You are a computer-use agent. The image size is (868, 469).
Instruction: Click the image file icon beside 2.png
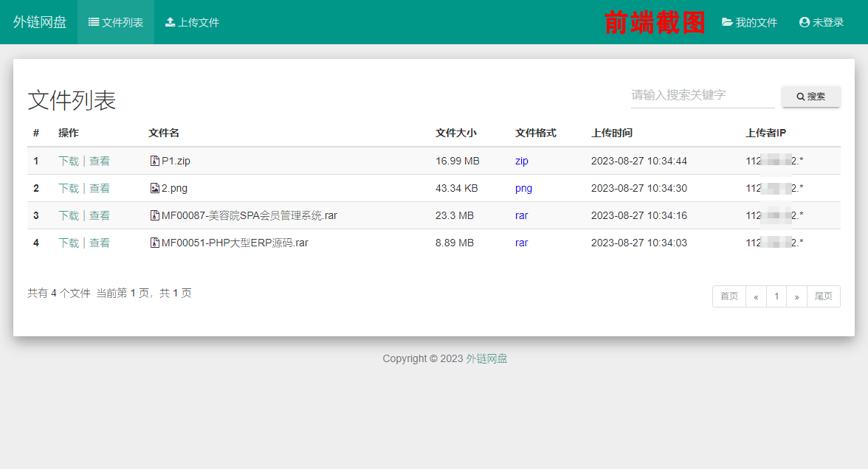tap(155, 188)
